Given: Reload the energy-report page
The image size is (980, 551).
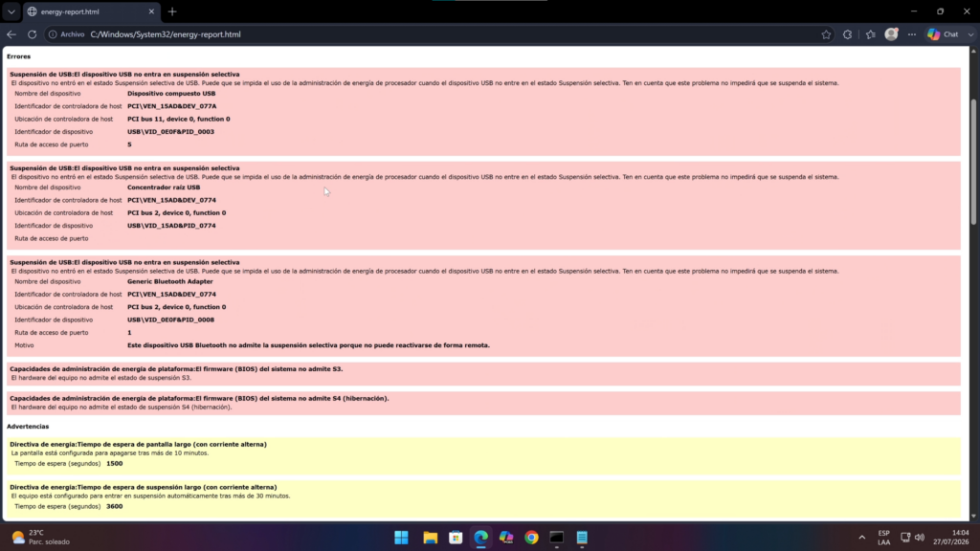Looking at the screenshot, I should (x=32, y=34).
